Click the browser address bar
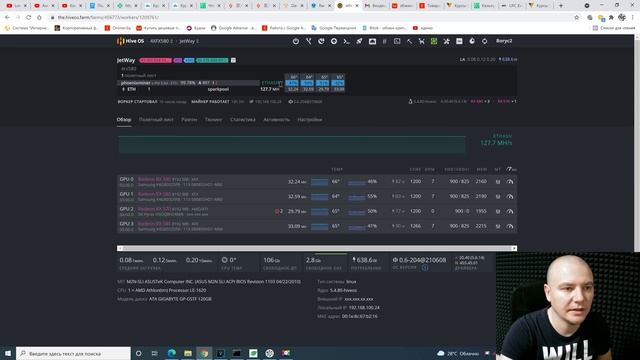 coord(310,18)
